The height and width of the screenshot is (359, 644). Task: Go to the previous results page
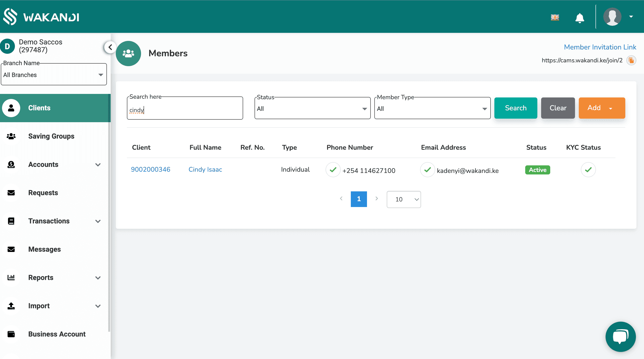tap(341, 199)
